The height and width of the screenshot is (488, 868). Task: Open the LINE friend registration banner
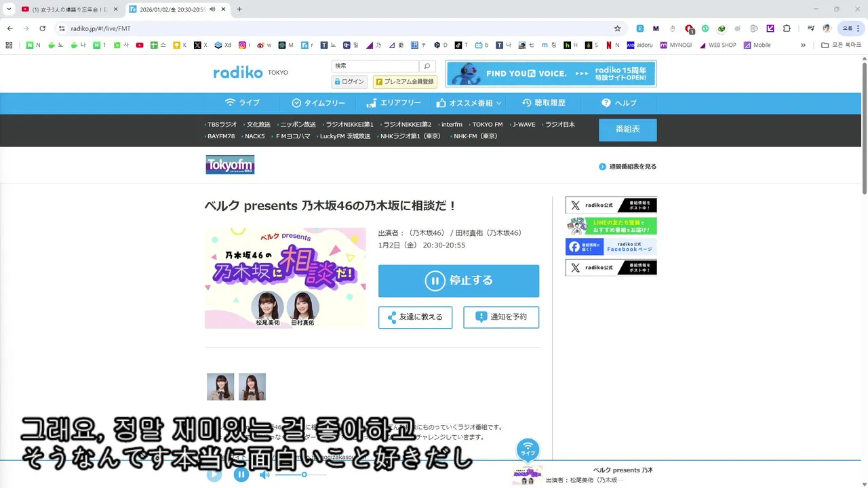click(611, 226)
